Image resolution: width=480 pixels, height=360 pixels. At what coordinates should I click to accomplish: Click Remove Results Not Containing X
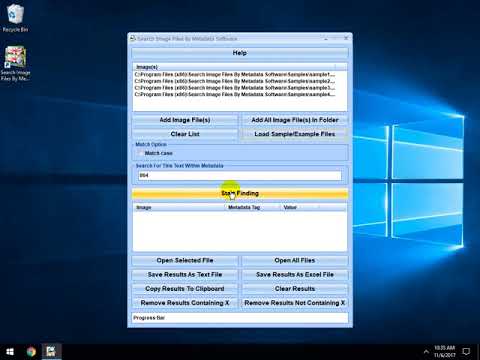(x=295, y=303)
